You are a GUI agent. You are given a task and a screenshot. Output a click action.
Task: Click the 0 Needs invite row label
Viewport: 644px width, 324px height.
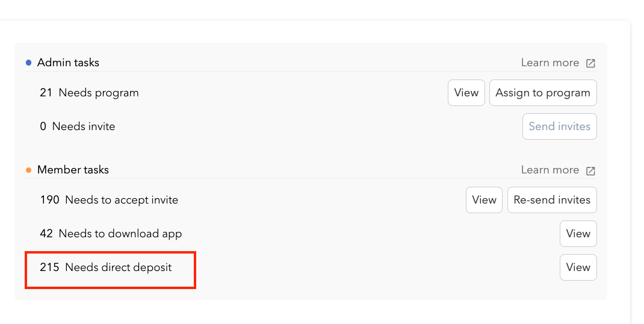pyautogui.click(x=77, y=126)
